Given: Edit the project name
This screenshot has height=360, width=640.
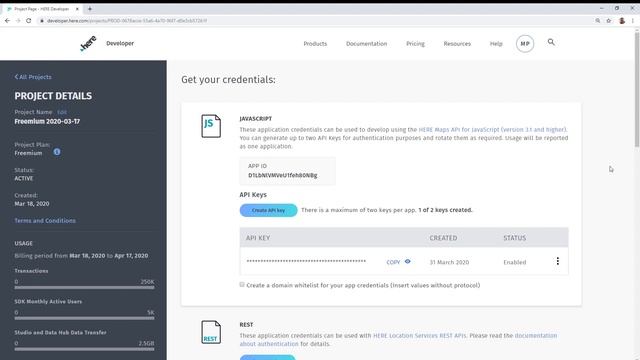Looking at the screenshot, I should [62, 112].
